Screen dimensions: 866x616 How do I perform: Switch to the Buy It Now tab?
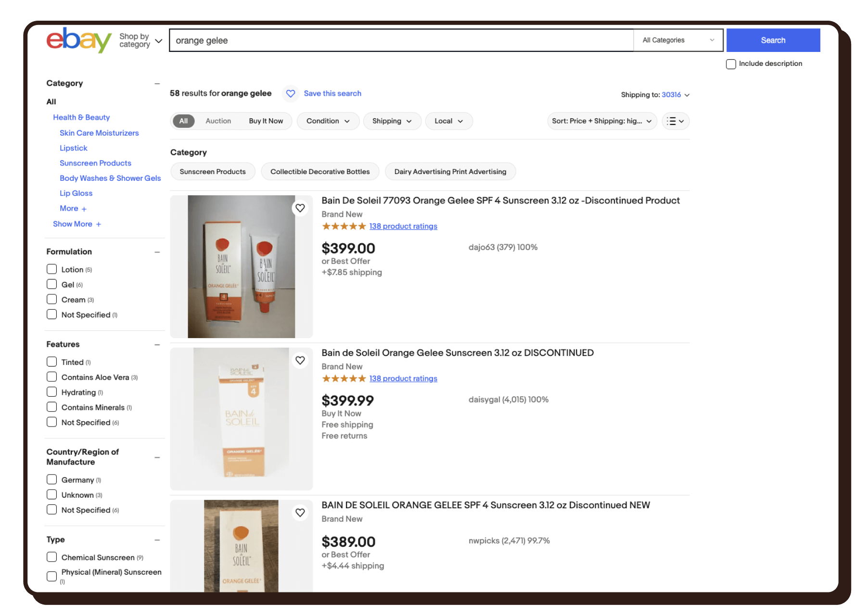coord(266,121)
